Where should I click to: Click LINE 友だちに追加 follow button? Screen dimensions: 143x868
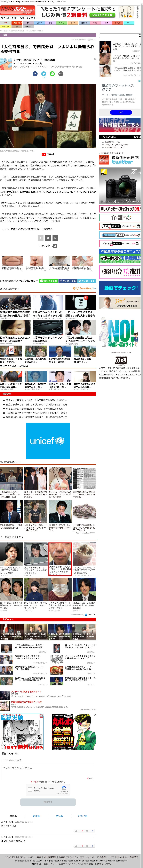point(48,281)
